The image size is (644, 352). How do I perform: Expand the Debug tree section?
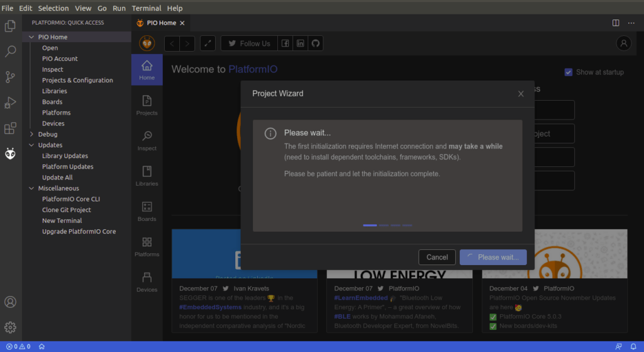click(31, 134)
